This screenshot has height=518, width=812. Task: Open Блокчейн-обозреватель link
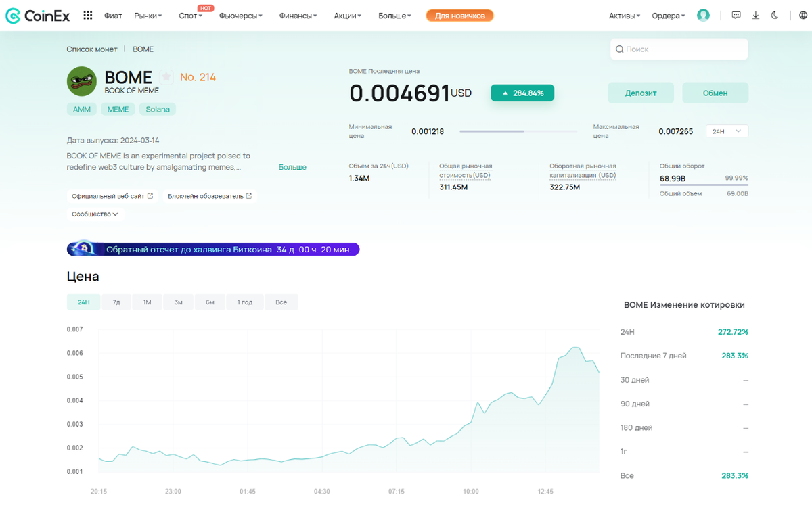tap(210, 196)
